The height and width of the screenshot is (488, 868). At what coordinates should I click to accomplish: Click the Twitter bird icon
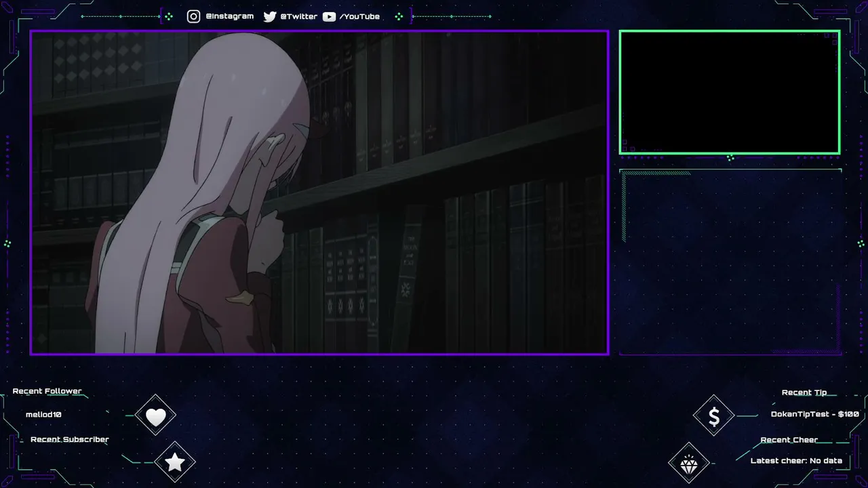pyautogui.click(x=270, y=16)
